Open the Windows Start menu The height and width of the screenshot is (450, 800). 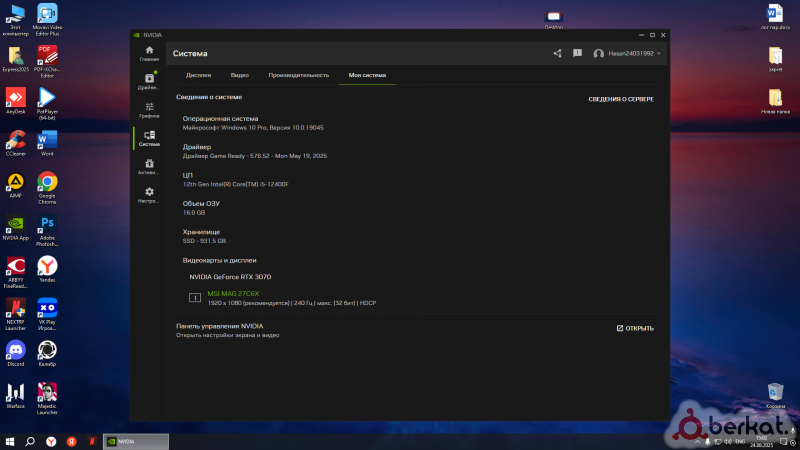coord(10,440)
